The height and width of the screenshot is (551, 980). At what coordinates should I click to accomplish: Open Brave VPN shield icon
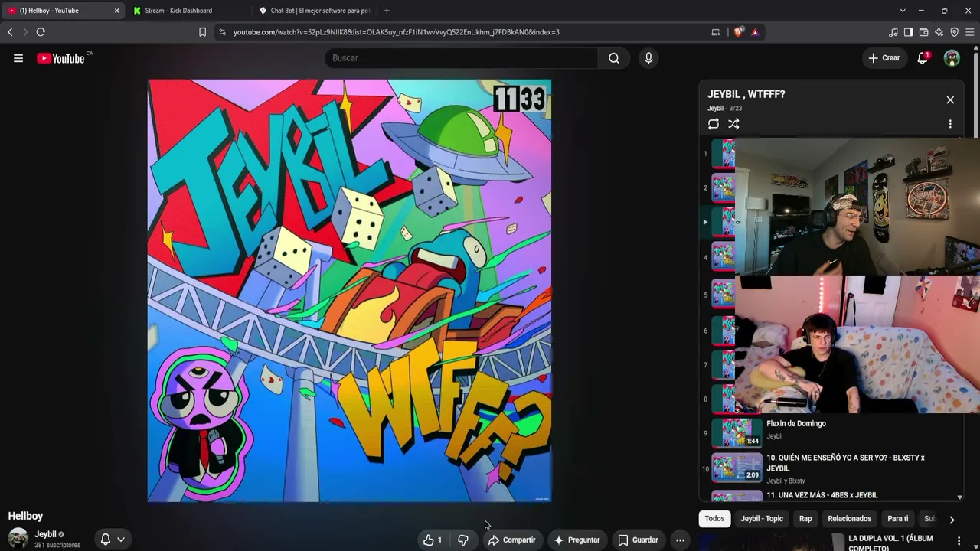pos(954,32)
